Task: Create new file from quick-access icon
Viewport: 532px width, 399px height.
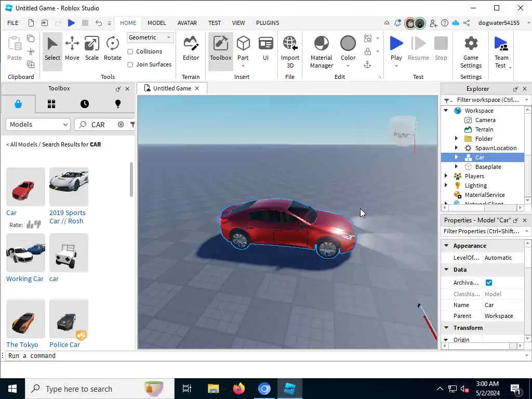Action: (x=31, y=23)
